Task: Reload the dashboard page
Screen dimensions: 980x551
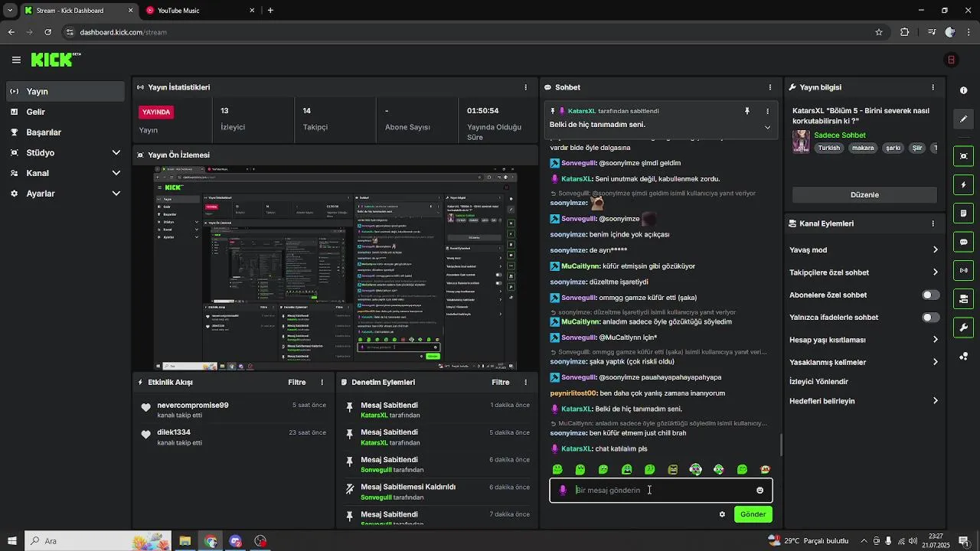Action: (47, 32)
